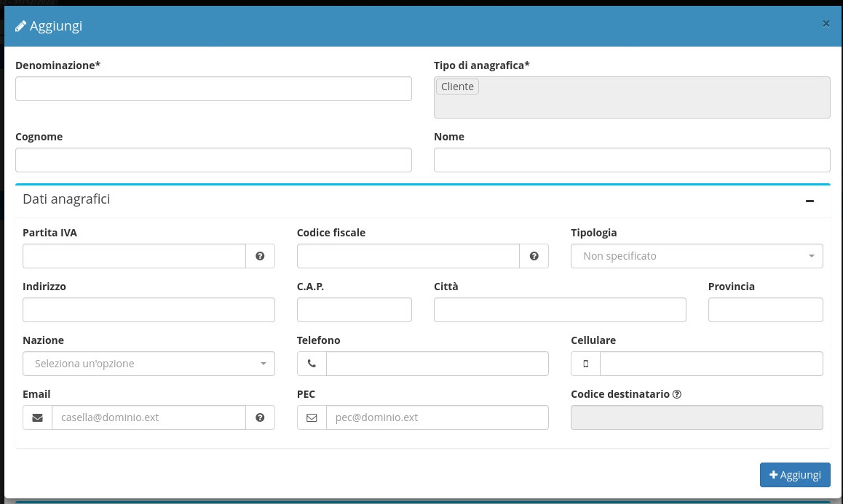Click the Codice destinatario info icon
The width and height of the screenshot is (843, 504).
[677, 394]
